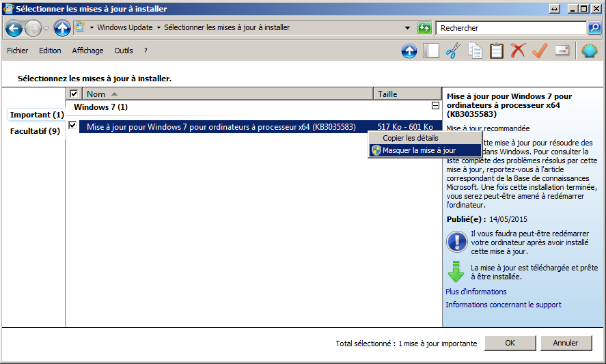Click the Copy pages toolbar icon

[x=475, y=51]
